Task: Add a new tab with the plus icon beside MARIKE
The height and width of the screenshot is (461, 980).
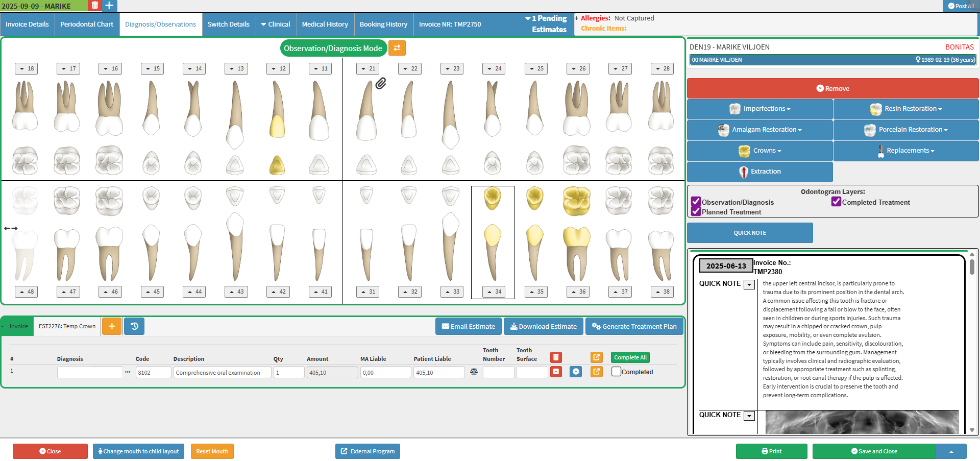Action: (109, 6)
